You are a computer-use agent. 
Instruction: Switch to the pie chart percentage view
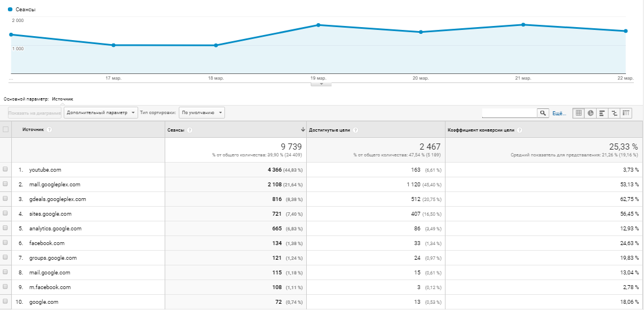pyautogui.click(x=590, y=113)
